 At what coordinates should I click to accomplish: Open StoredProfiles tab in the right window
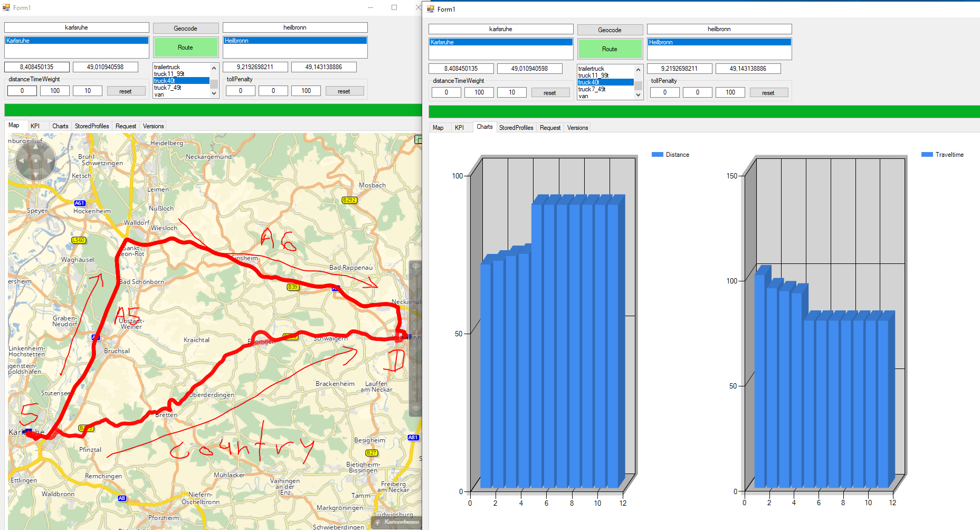(x=516, y=128)
